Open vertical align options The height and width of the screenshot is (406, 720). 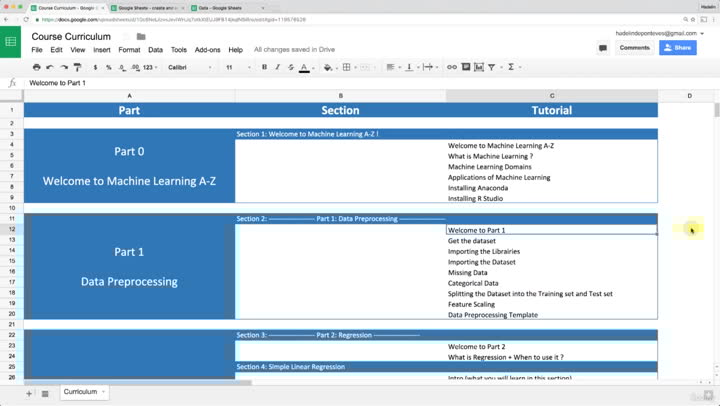(x=409, y=67)
